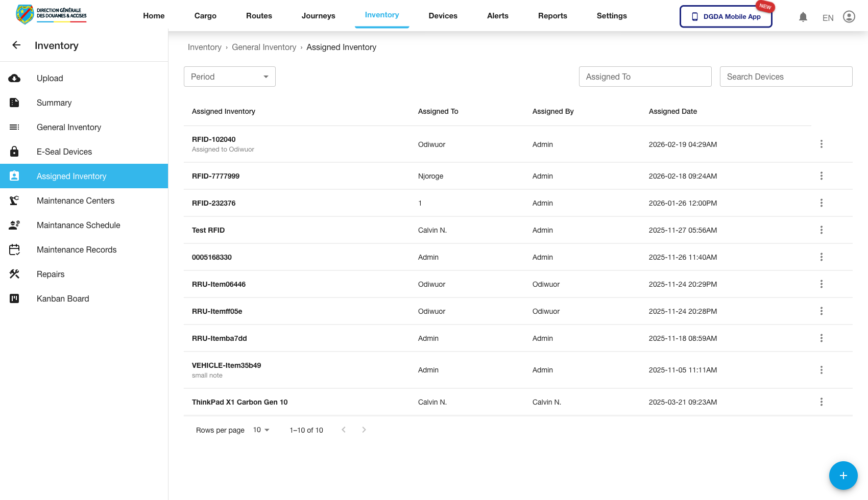
Task: Click the DGDA Mobile App button
Action: (x=726, y=16)
